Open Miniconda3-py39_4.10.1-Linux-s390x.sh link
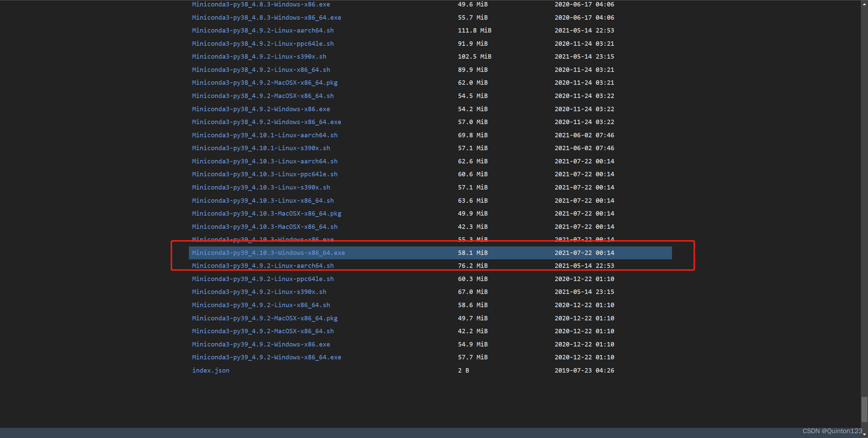The width and height of the screenshot is (868, 438). (261, 148)
